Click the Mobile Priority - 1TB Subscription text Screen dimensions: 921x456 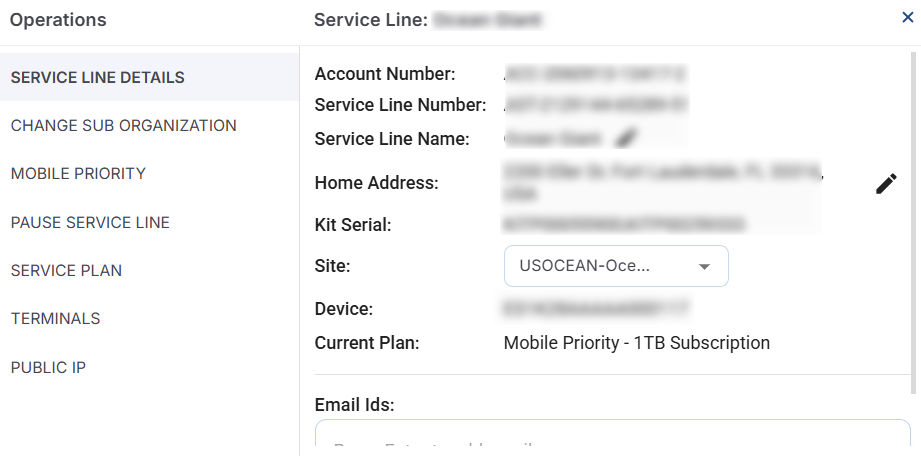pyautogui.click(x=636, y=343)
